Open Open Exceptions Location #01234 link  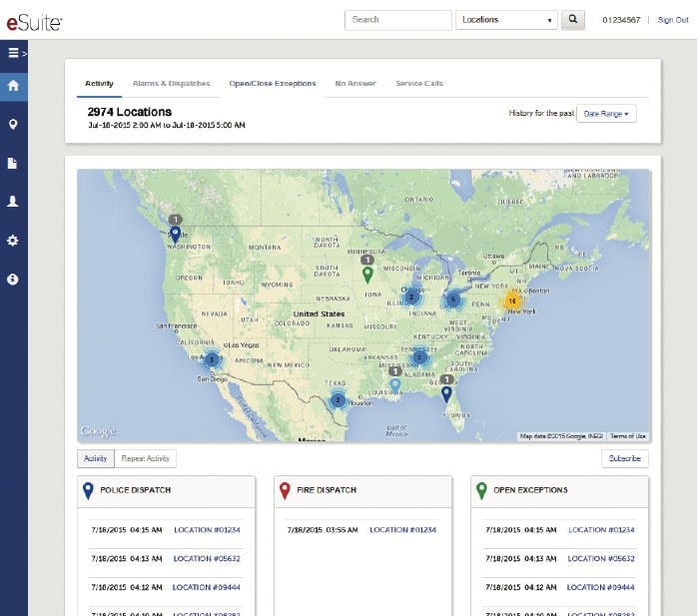tap(601, 530)
